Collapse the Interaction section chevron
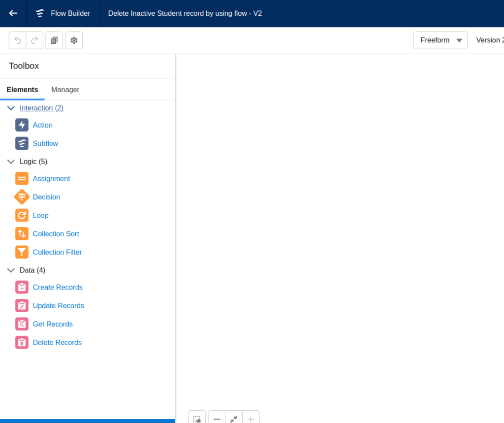The height and width of the screenshot is (423, 504). coord(11,108)
